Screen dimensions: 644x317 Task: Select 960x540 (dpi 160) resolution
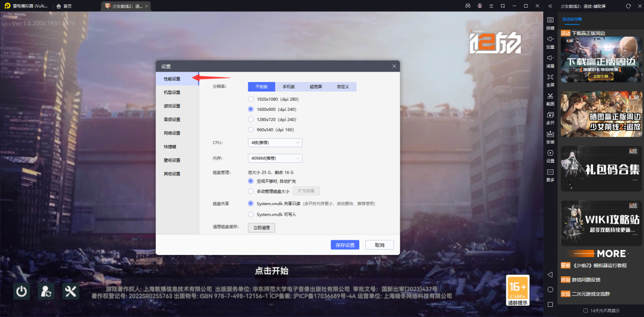250,130
